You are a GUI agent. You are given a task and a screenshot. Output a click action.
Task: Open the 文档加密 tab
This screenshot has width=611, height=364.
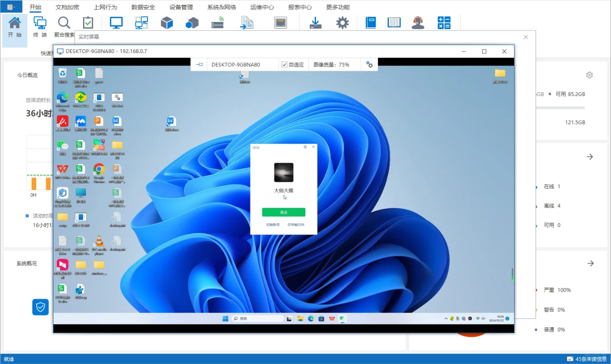tap(67, 7)
